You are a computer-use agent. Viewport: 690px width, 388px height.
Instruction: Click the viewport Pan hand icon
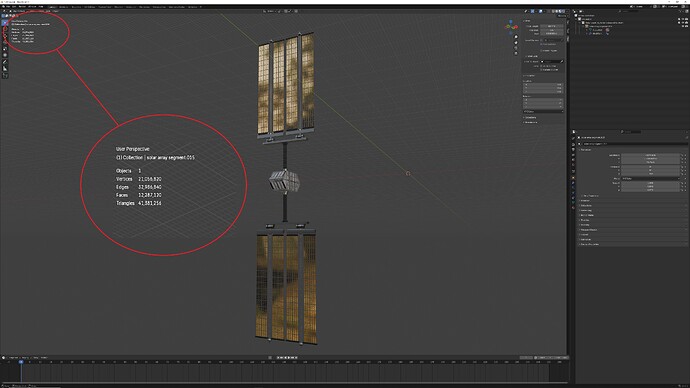(x=516, y=43)
